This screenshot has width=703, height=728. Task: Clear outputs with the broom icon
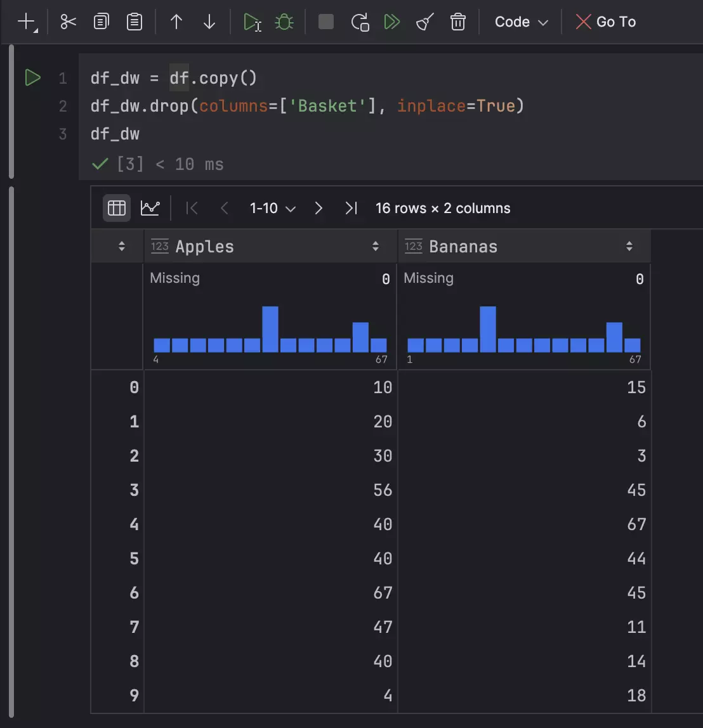point(424,22)
